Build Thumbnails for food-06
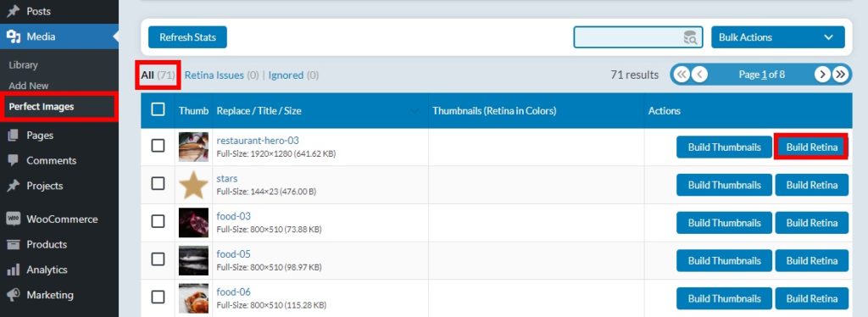 click(724, 298)
